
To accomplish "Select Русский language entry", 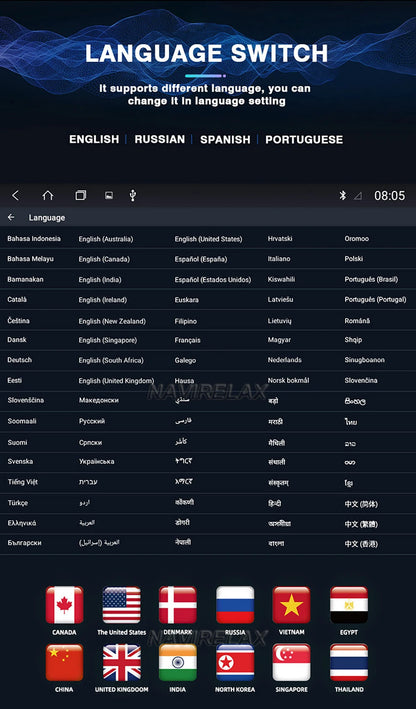I will click(92, 421).
